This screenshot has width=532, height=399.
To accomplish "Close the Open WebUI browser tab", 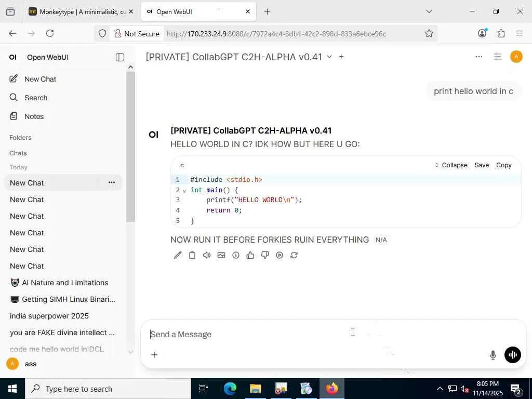I will [248, 11].
